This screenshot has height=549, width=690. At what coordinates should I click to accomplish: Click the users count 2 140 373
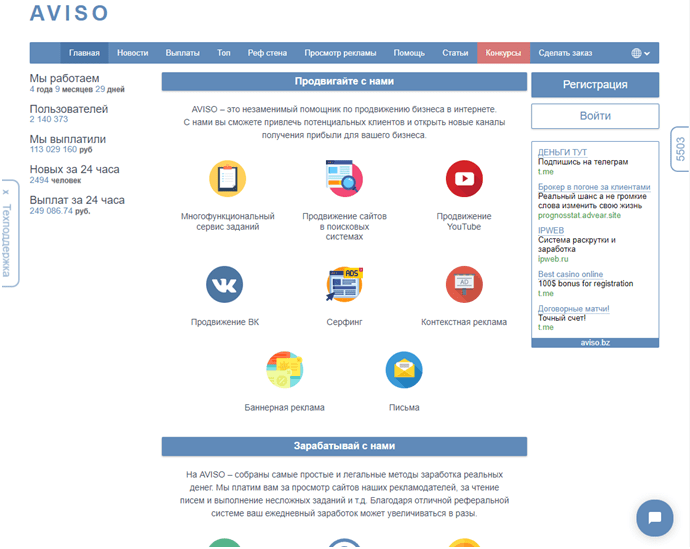48,119
